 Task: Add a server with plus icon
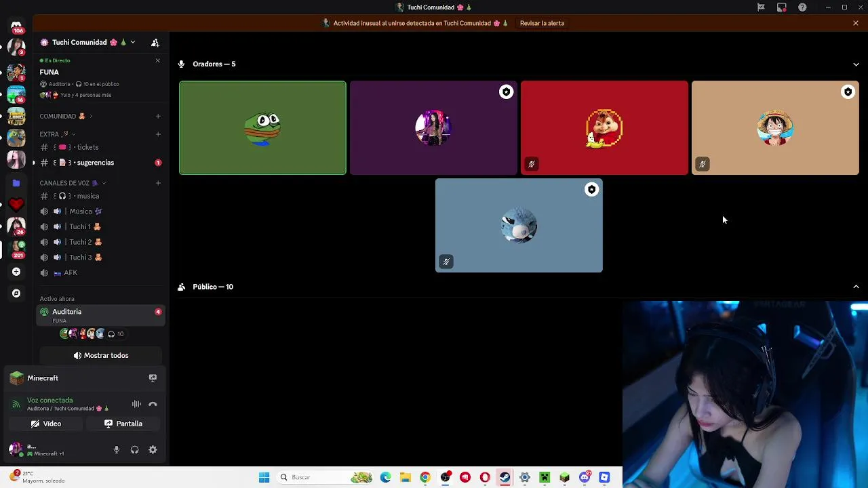click(16, 272)
